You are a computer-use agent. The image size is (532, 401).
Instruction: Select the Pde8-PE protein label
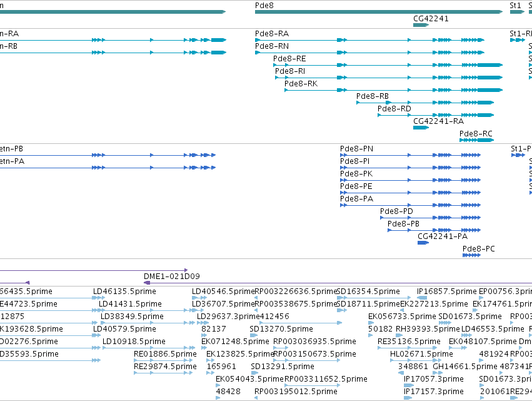point(356,187)
